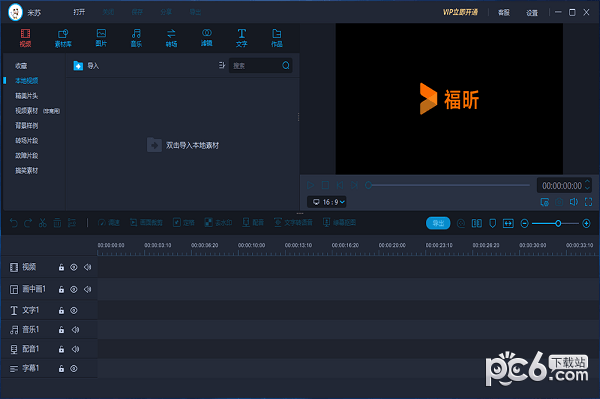600x399 pixels.
Task: Open 设置 settings
Action: pyautogui.click(x=532, y=13)
